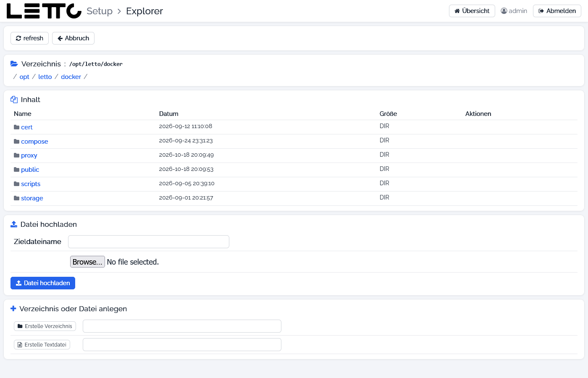Click the admin user icon
Screen dimensions: 588x378
click(504, 11)
